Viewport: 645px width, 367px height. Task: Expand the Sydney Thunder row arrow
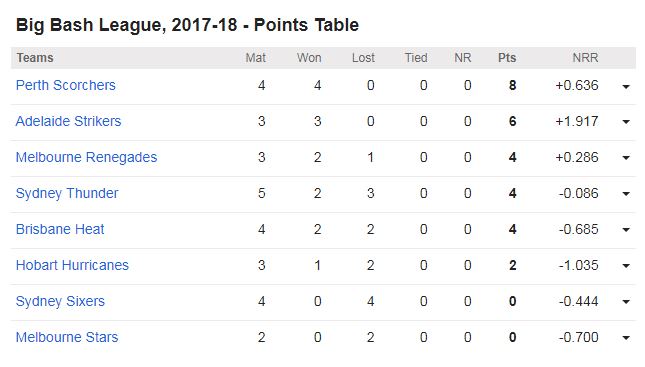[x=626, y=194]
